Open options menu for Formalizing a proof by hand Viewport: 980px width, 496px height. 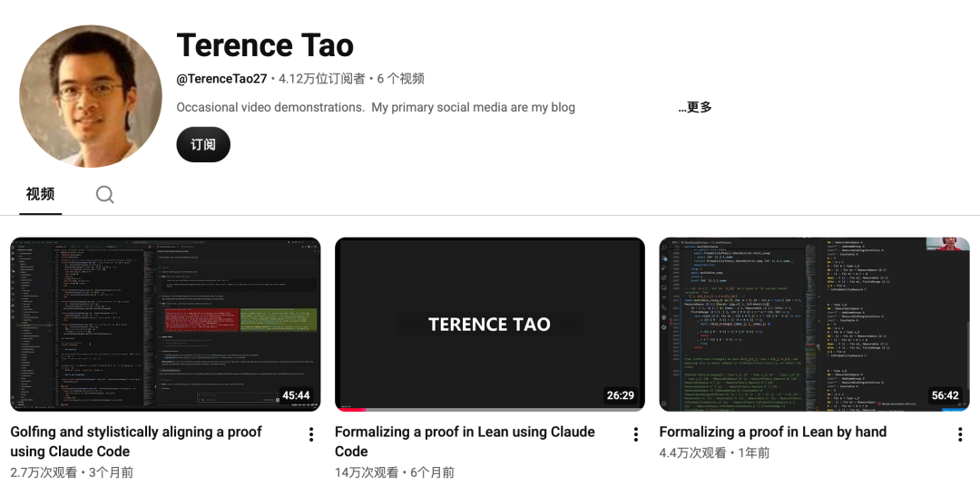tap(960, 434)
